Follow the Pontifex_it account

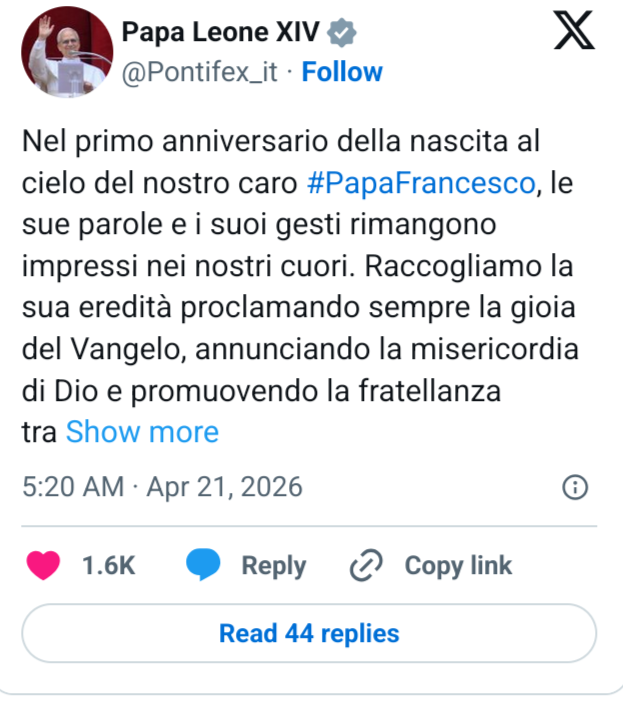point(342,72)
